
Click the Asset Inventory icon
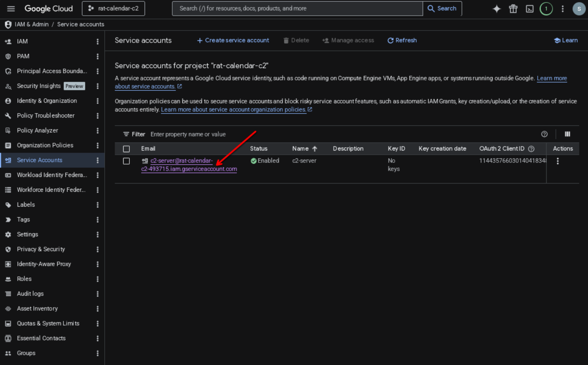pos(8,308)
